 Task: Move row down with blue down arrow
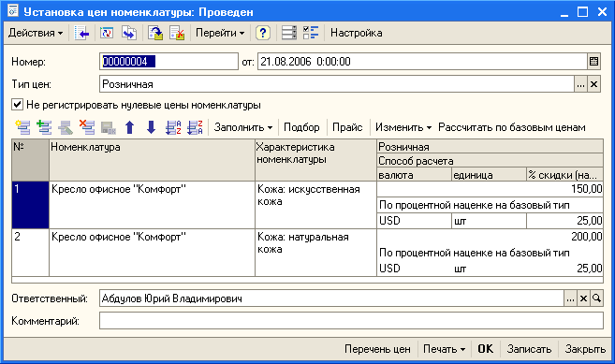151,127
